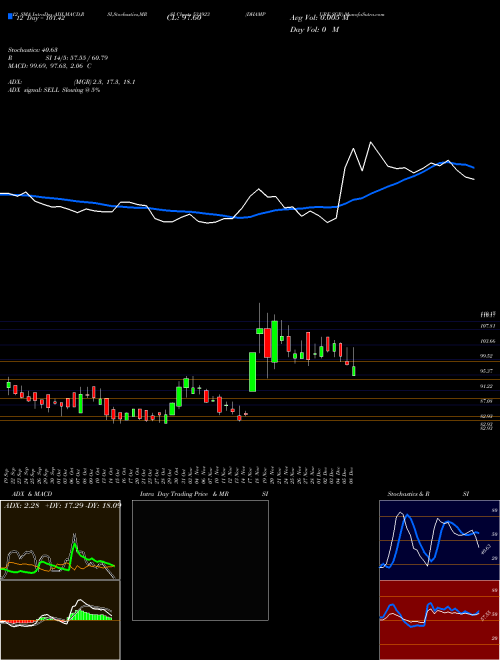Click the '(MGR) 2.3, 17.3, 18.1' values
The width and height of the screenshot is (500, 660).
pyautogui.click(x=104, y=82)
